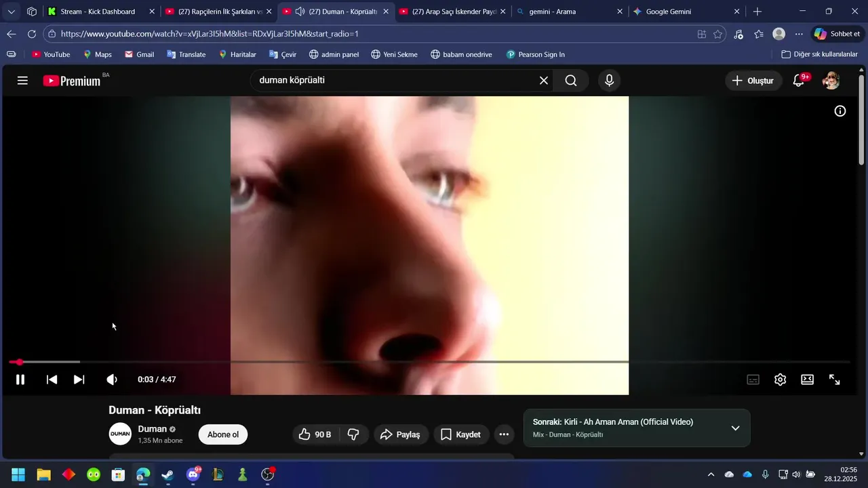
Task: Seek on the video progress bar
Action: (x=429, y=363)
